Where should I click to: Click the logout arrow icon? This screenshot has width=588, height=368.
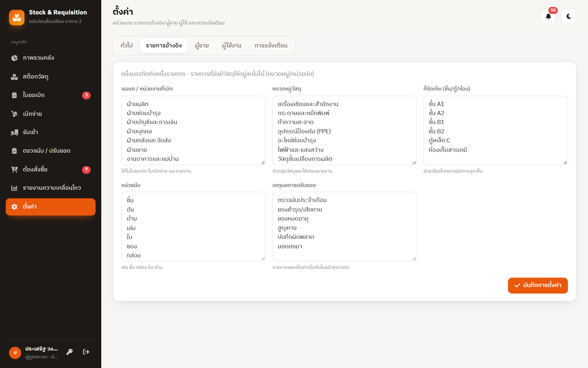(x=86, y=352)
